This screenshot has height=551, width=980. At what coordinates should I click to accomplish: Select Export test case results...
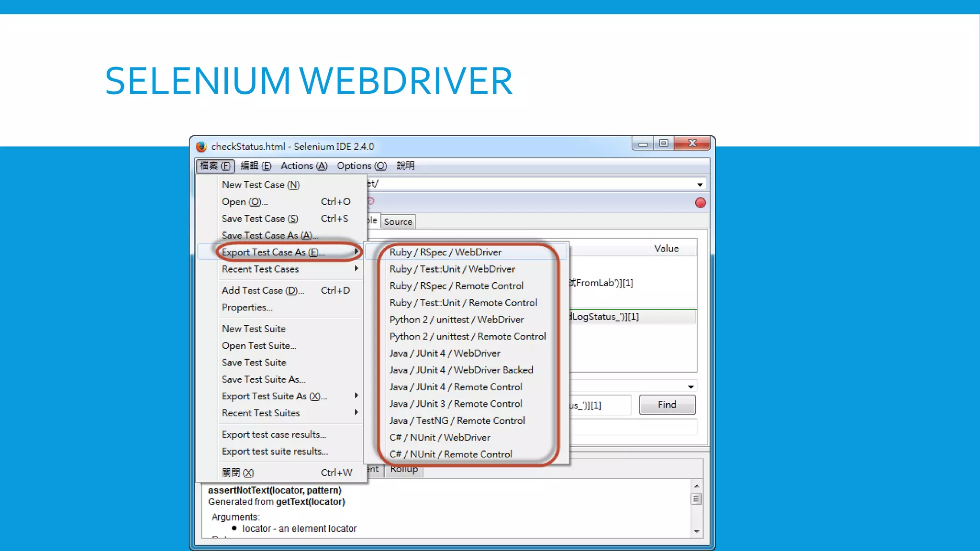tap(281, 434)
